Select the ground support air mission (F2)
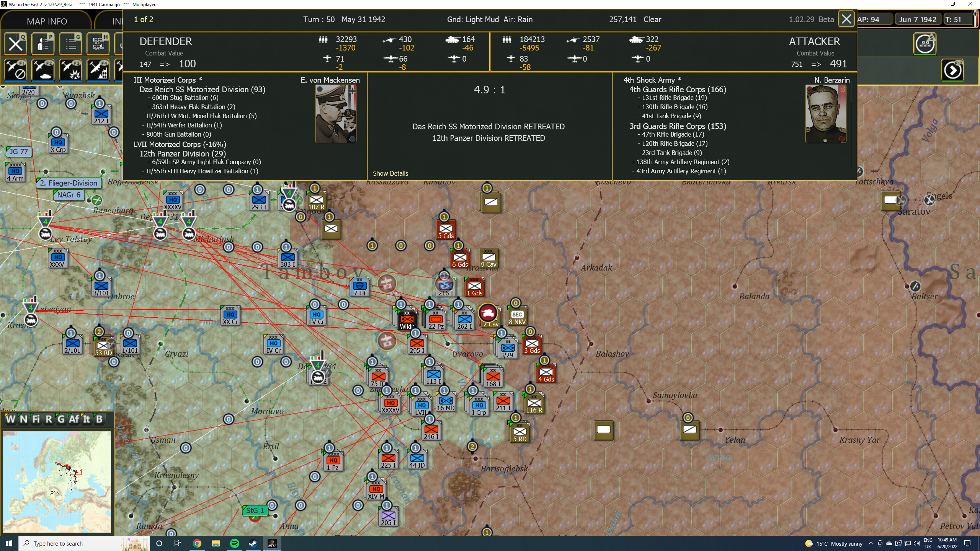This screenshot has height=551, width=980. click(43, 70)
